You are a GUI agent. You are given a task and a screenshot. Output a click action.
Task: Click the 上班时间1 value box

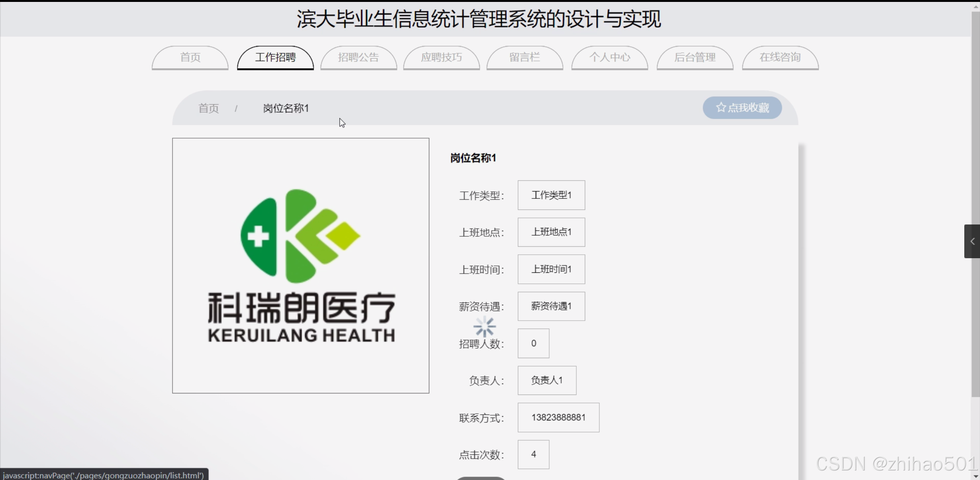(x=551, y=269)
